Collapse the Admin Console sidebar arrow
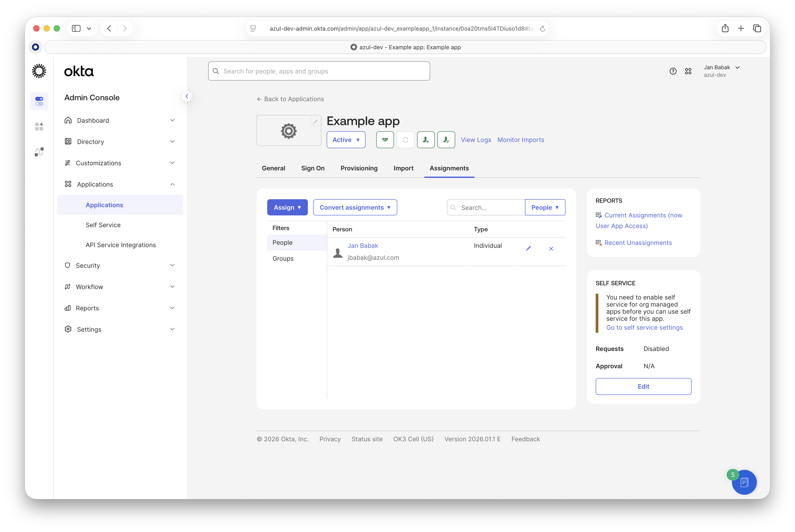 [x=187, y=96]
